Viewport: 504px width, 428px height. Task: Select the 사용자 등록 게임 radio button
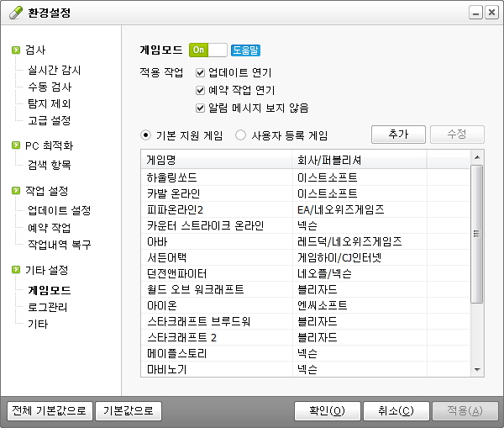click(x=241, y=135)
